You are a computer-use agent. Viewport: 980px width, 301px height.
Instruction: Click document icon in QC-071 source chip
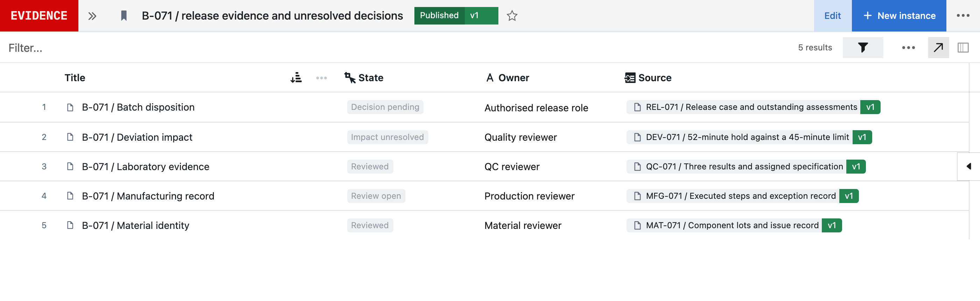pyautogui.click(x=637, y=167)
